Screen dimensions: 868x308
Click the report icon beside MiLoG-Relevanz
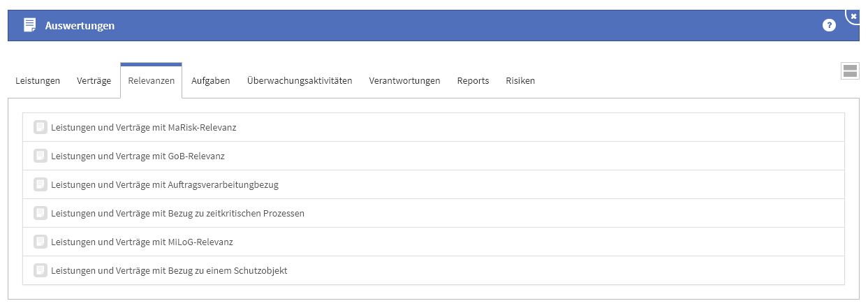pyautogui.click(x=41, y=242)
